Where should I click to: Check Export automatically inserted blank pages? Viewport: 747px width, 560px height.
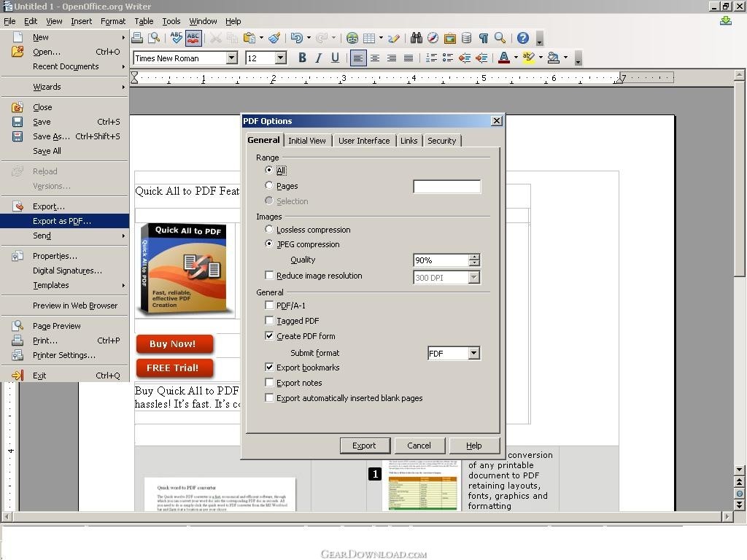269,397
